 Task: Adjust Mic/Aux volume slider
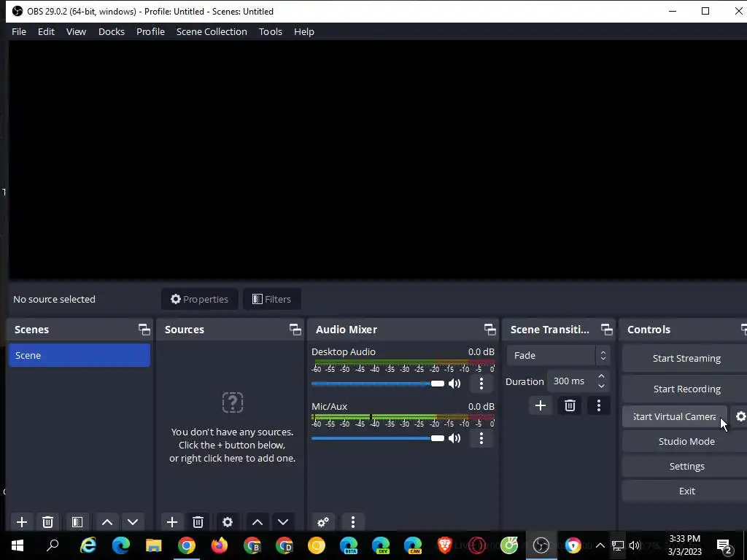click(378, 438)
